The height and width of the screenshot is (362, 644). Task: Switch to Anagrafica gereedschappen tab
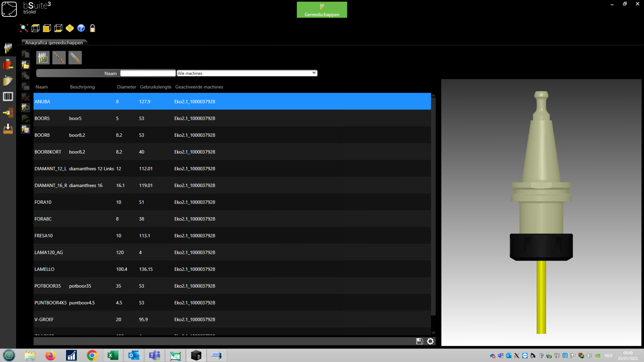pos(54,42)
